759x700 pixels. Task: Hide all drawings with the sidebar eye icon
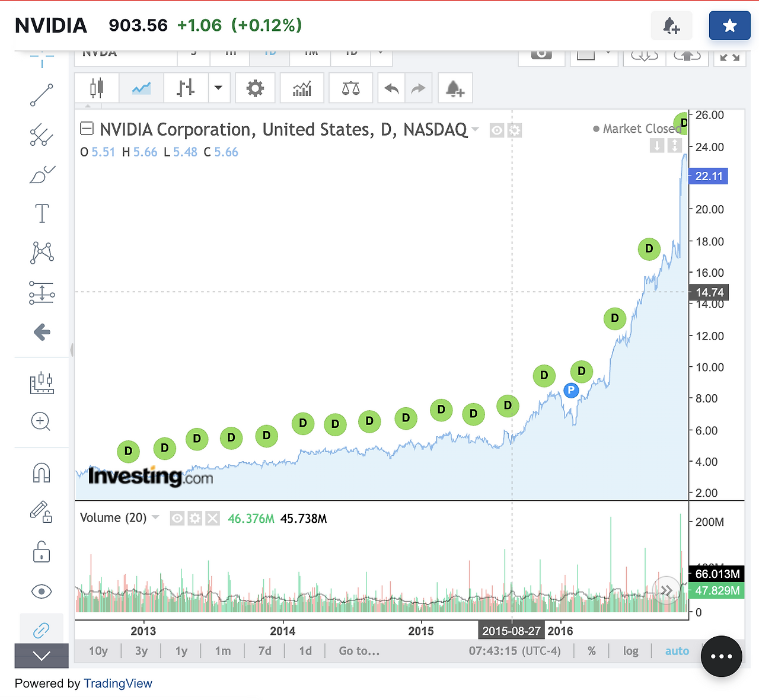click(42, 592)
